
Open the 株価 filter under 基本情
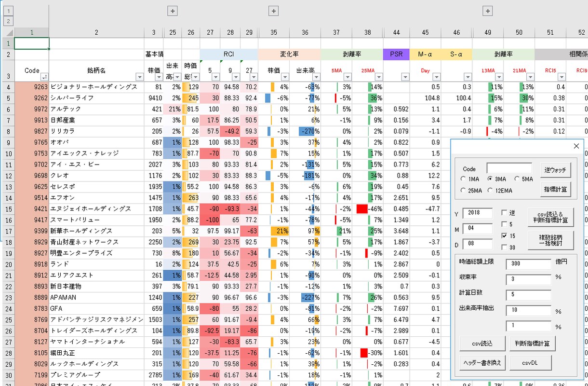point(159,77)
